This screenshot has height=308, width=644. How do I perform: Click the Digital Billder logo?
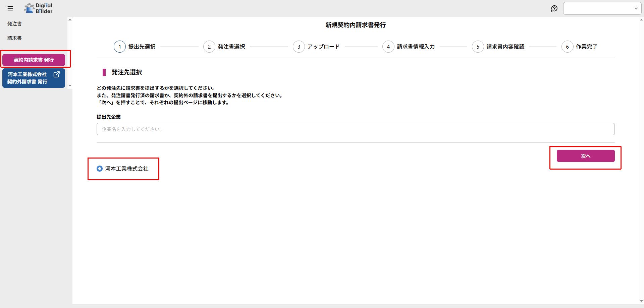click(x=38, y=8)
